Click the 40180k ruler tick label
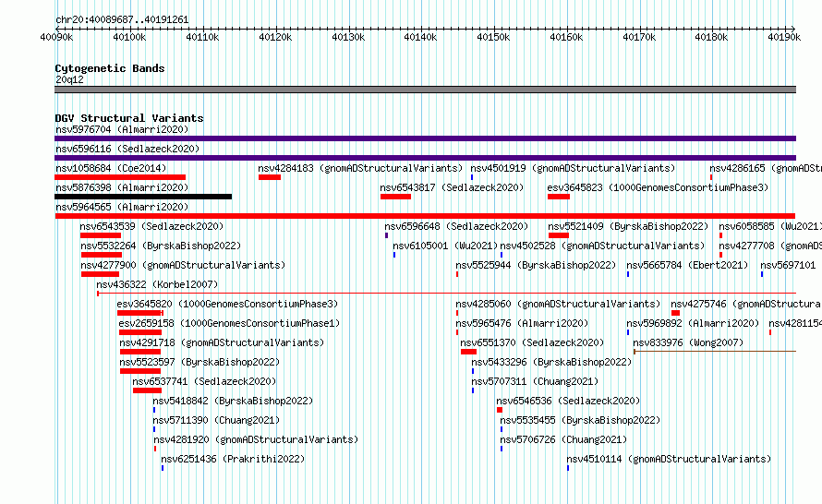This screenshot has height=504, width=822. [x=711, y=37]
